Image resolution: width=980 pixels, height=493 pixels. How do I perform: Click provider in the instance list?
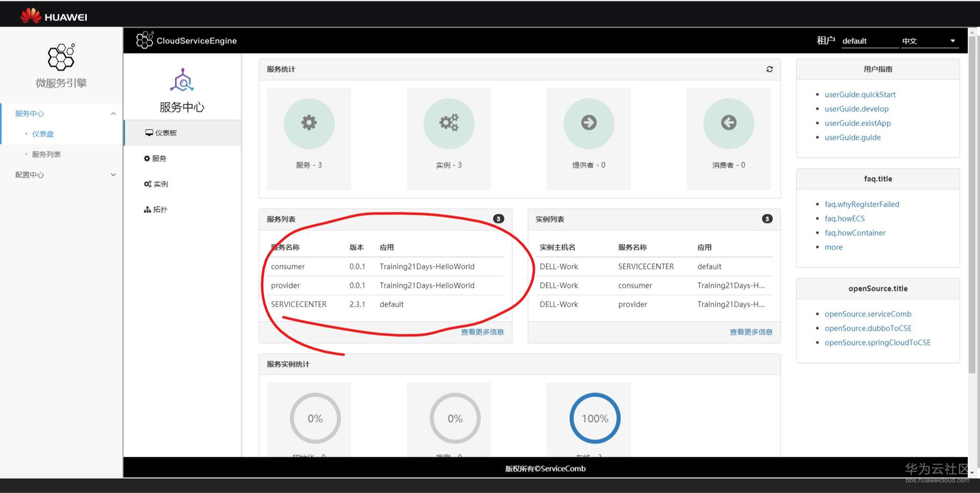(x=632, y=304)
